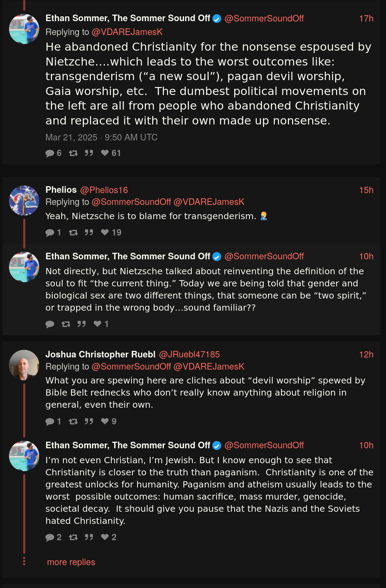Click quote icon on Phelios's reply
This screenshot has width=386, height=588.
(x=89, y=232)
